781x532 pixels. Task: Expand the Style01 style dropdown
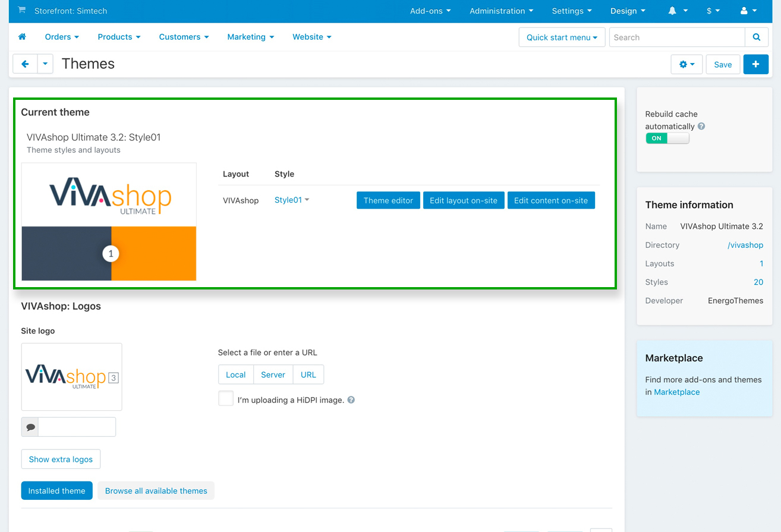(292, 200)
